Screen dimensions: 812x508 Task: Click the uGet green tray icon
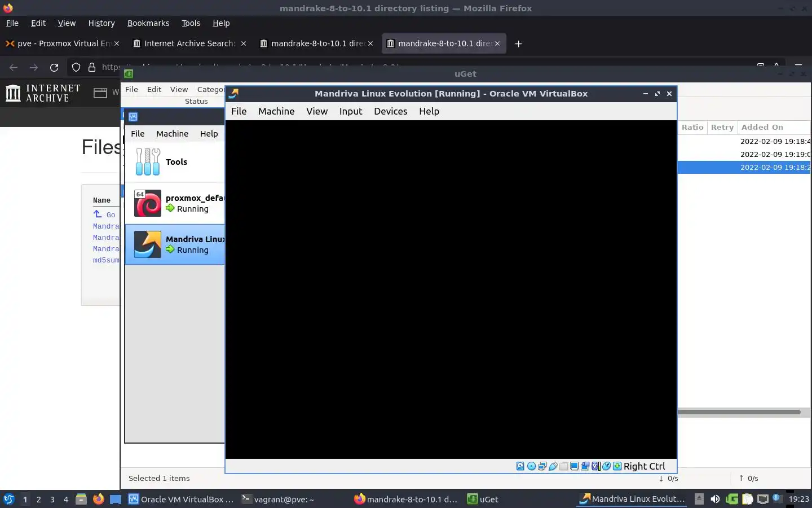pos(732,499)
